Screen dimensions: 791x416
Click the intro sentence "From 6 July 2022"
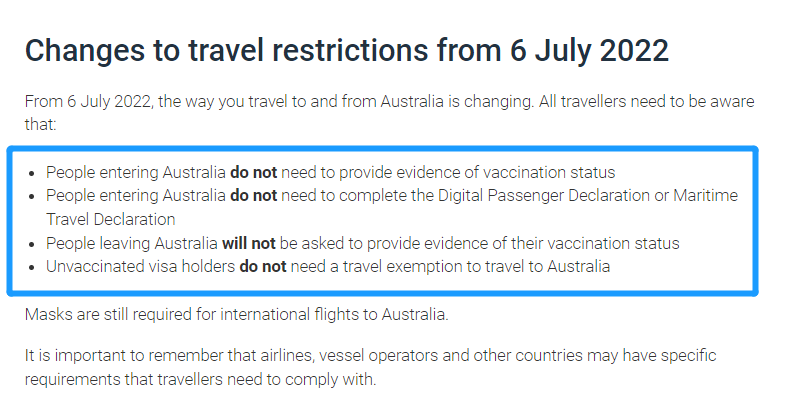click(86, 103)
